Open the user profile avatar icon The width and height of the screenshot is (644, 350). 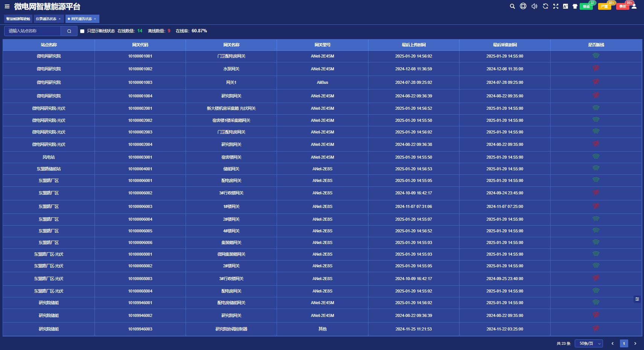634,6
